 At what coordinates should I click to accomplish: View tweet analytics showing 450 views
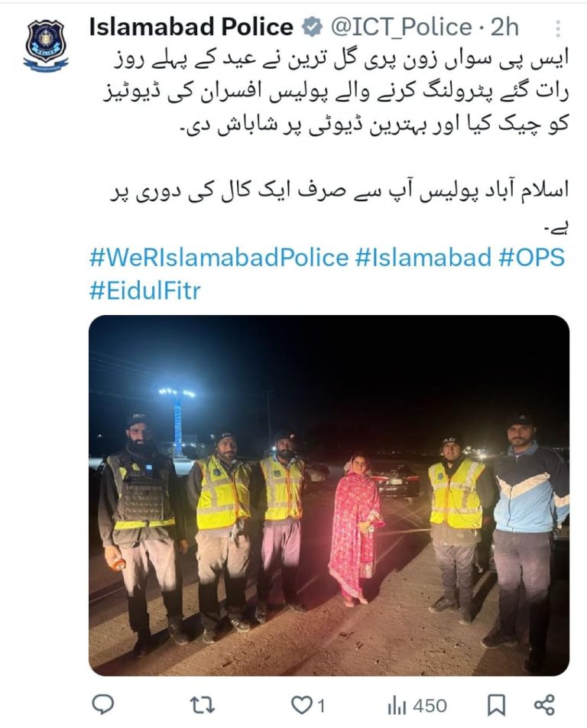coord(417,706)
